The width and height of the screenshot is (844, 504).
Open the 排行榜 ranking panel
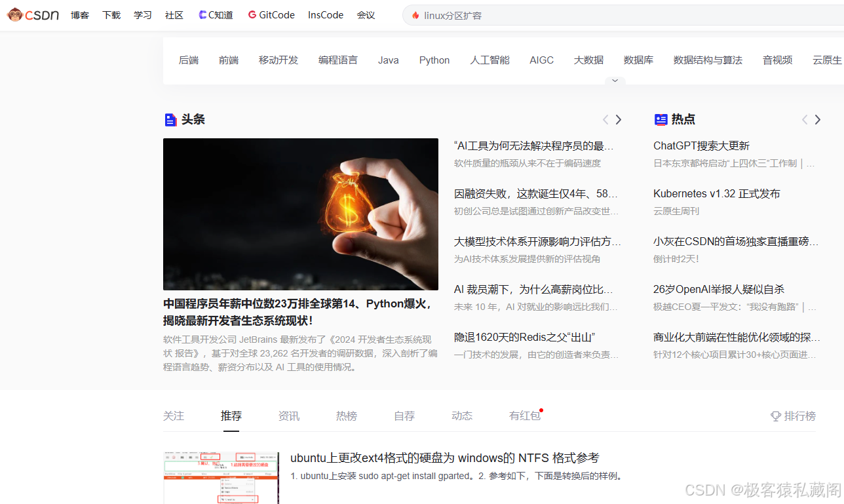click(793, 416)
